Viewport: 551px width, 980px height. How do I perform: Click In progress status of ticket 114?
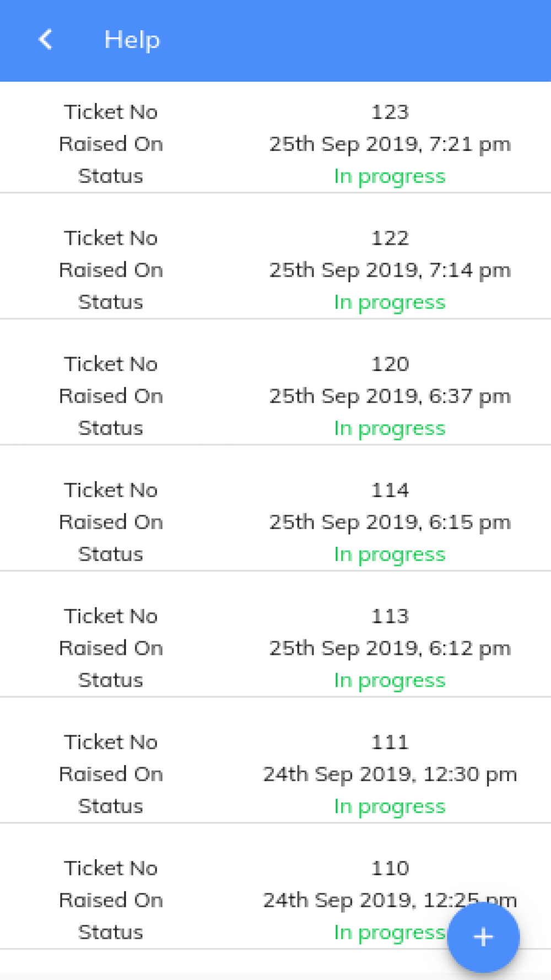(x=390, y=554)
